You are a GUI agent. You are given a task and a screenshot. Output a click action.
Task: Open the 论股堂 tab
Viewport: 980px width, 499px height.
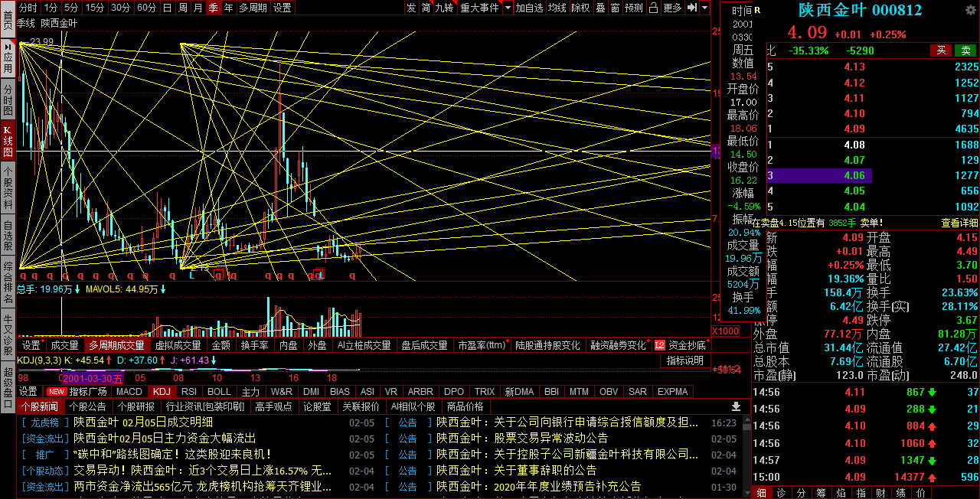coord(317,406)
